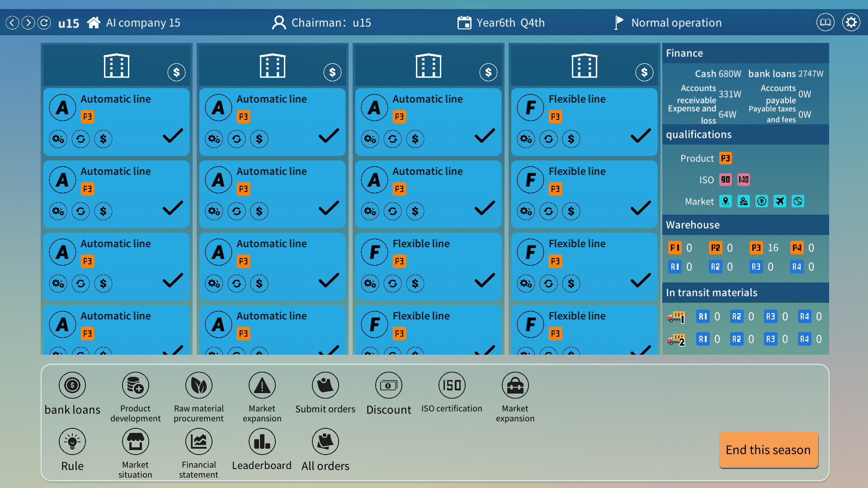
Task: Toggle the checkmark on the top Flexible line
Action: (x=640, y=136)
